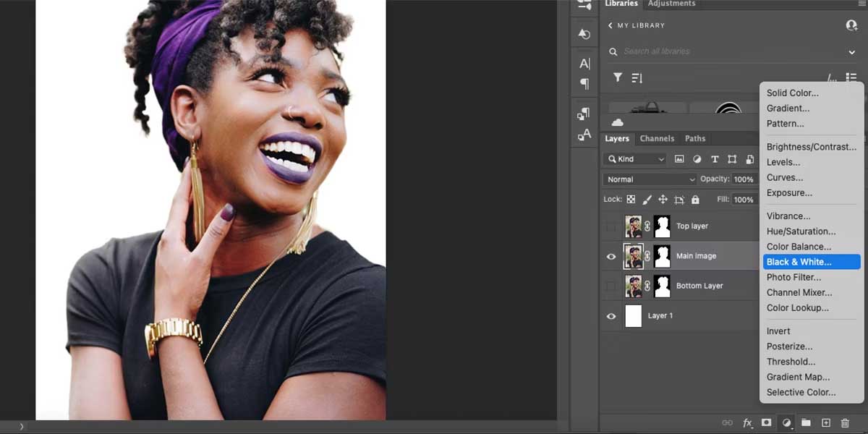The width and height of the screenshot is (868, 434).
Task: Toggle visibility of Layer 1
Action: (611, 316)
